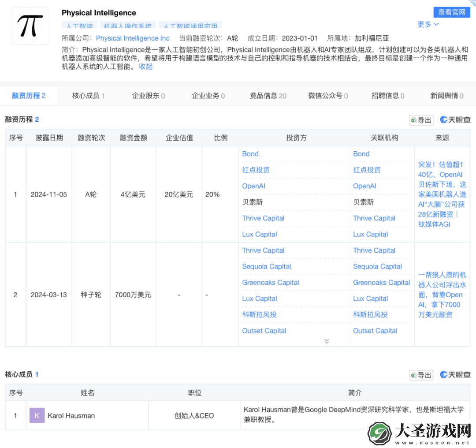
Task: Collapse the description with 收起
Action: [x=146, y=67]
